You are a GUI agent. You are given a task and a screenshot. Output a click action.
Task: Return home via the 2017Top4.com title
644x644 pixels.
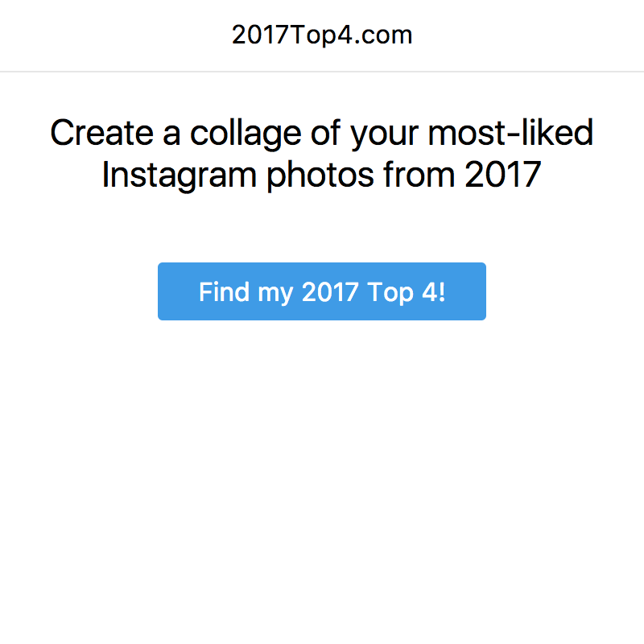tap(322, 34)
